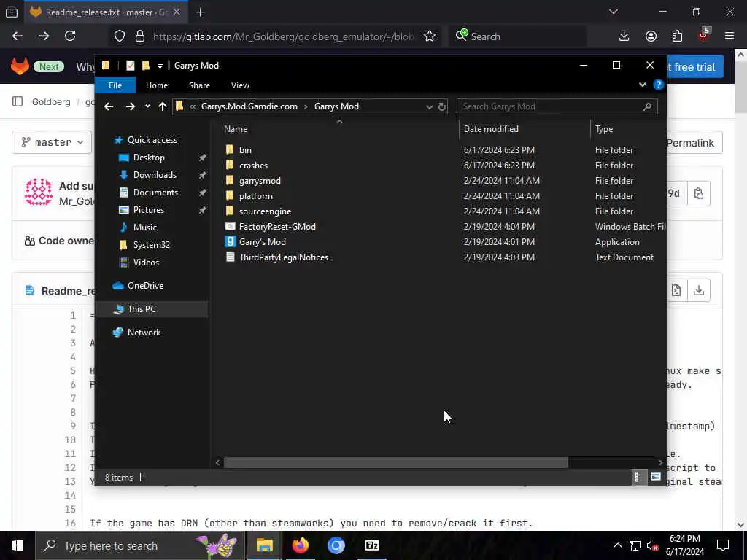
Task: Open Pictures in navigation pane
Action: click(148, 210)
